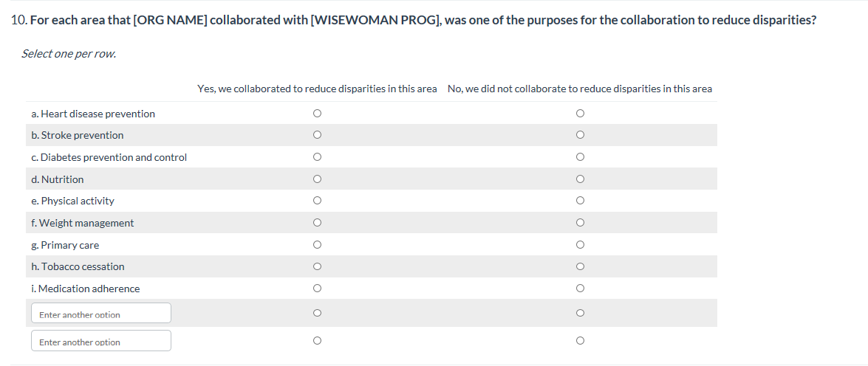Mark No for Tobacco cessation
This screenshot has height=366, width=868.
(x=580, y=266)
